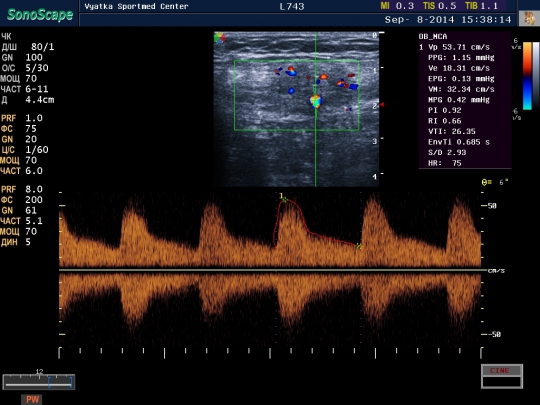540x405 pixels.
Task: Click end-diastolic caliper marker on waveform
Action: click(359, 246)
